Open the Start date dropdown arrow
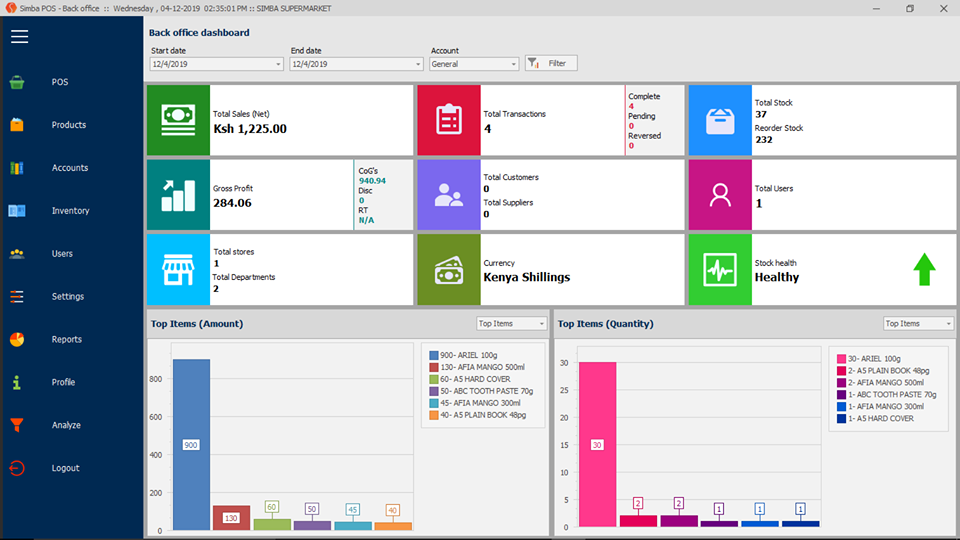Viewport: 960px width, 540px height. pyautogui.click(x=278, y=64)
